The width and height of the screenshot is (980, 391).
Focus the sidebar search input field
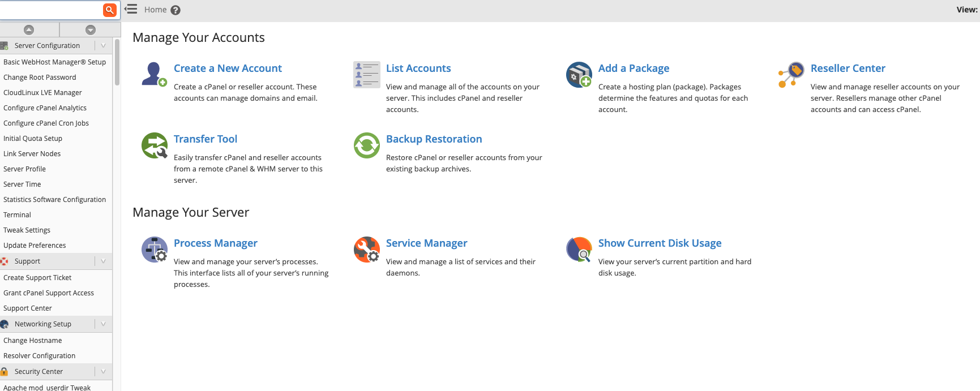[x=51, y=10]
